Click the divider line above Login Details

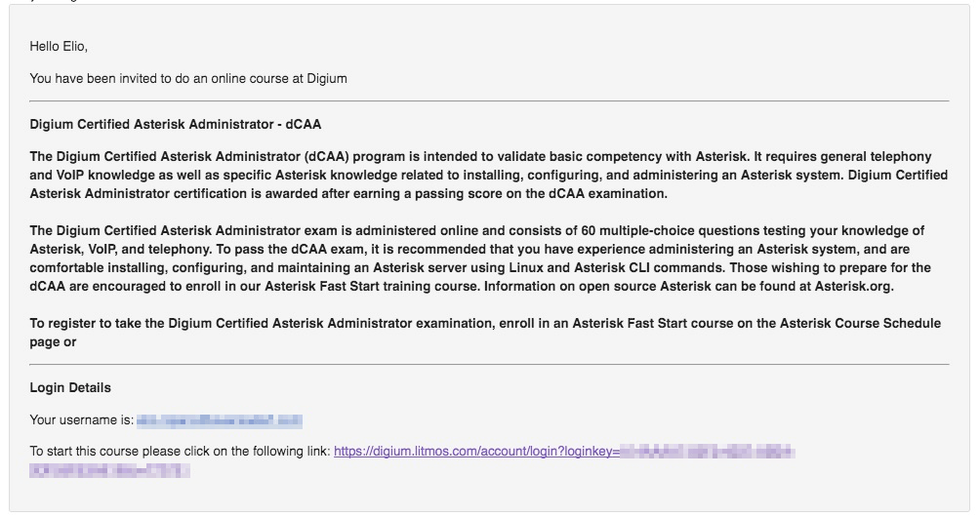point(489,365)
